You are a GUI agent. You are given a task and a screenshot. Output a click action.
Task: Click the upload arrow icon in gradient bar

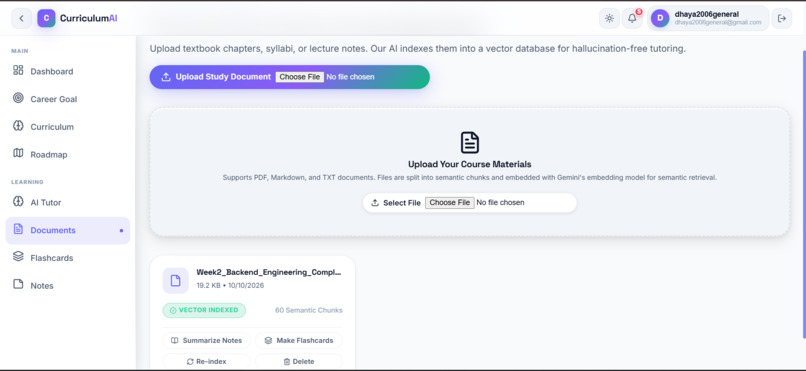pos(166,77)
